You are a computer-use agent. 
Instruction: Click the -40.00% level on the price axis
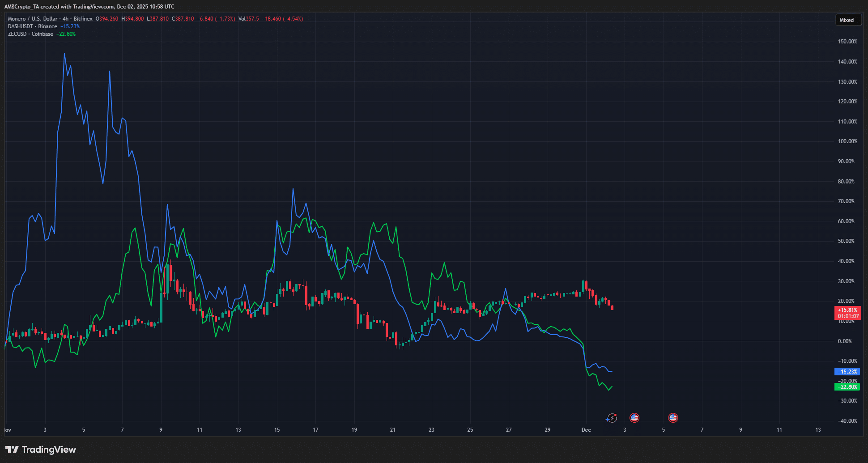click(847, 421)
